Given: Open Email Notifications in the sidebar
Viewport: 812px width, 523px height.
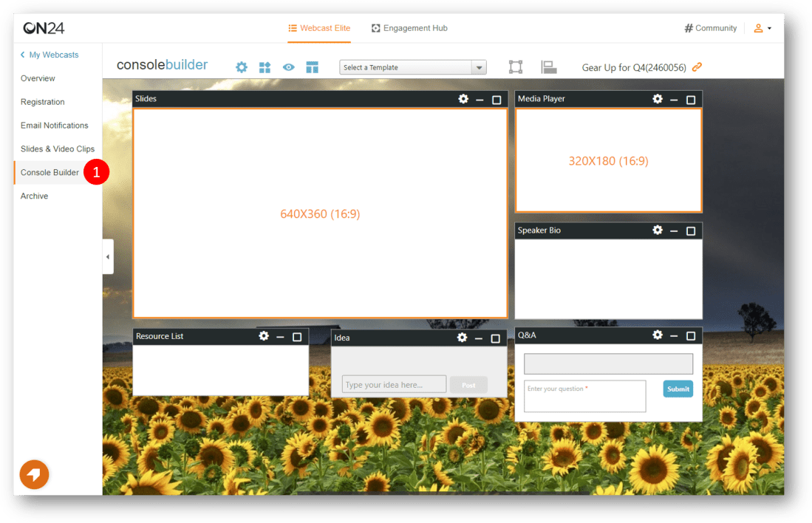Looking at the screenshot, I should click(x=54, y=126).
